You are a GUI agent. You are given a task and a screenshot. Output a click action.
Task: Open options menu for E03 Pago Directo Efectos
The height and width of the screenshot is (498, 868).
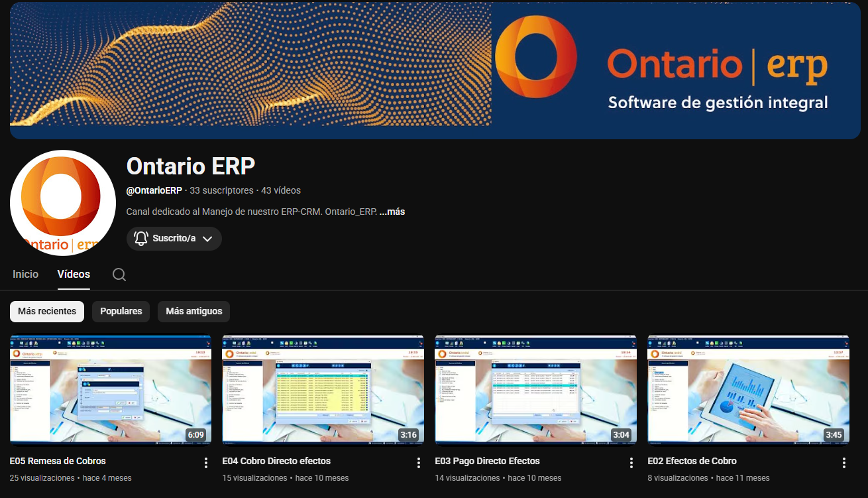coord(631,463)
